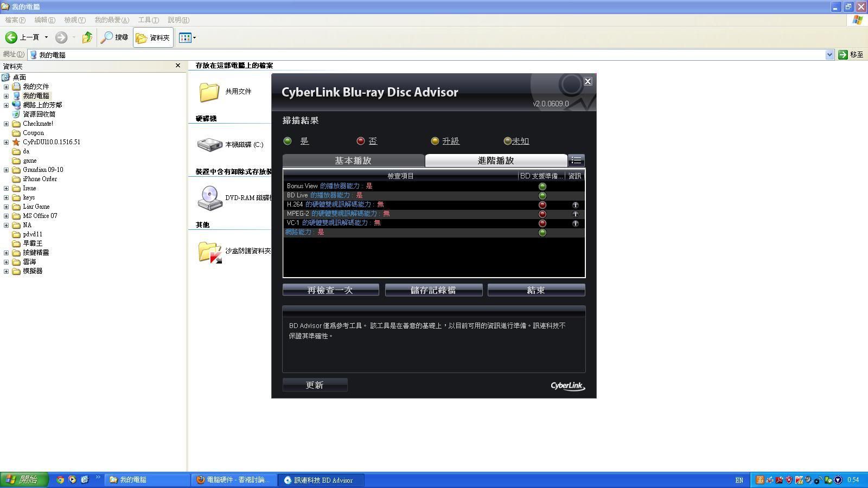
Task: Click green status dot for 網路能力 row
Action: click(x=542, y=233)
